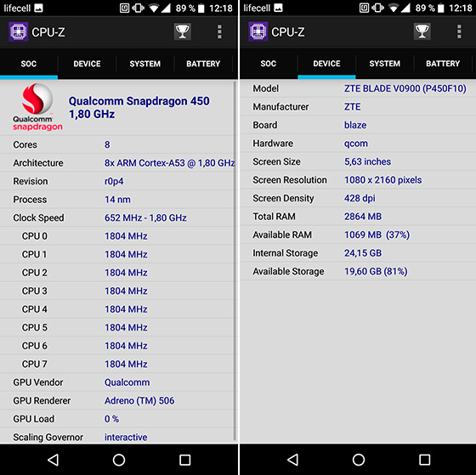Tap the picture notification icon in right status bar
Viewport: 476px width, 475px height.
278,8
